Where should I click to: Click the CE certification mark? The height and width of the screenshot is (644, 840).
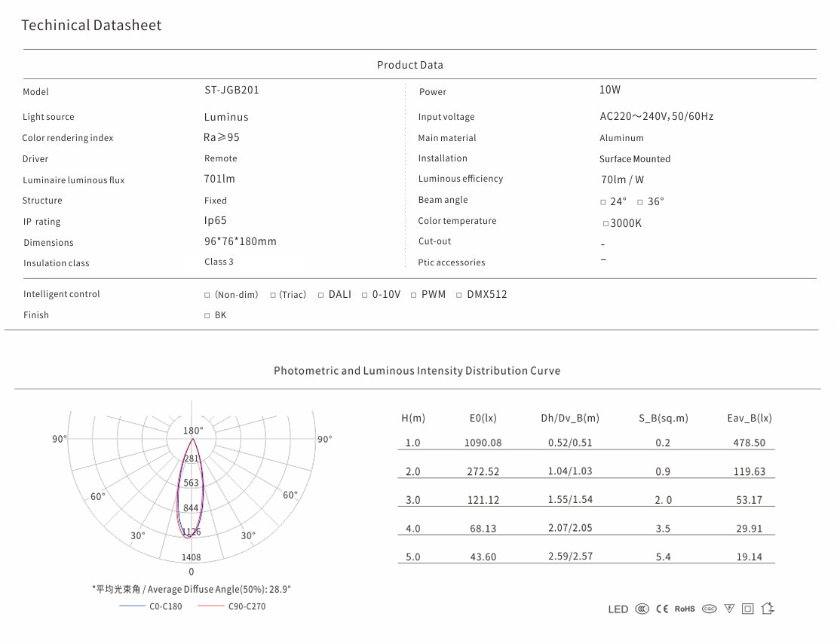pos(662,609)
